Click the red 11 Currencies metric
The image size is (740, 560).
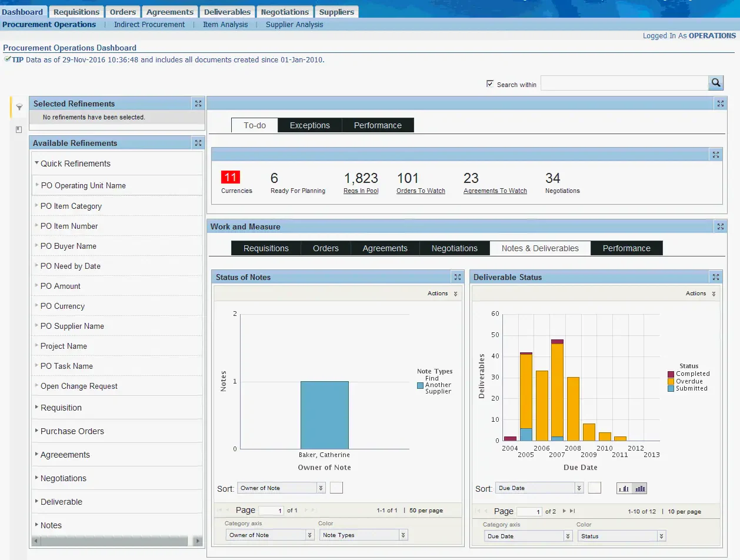click(231, 178)
